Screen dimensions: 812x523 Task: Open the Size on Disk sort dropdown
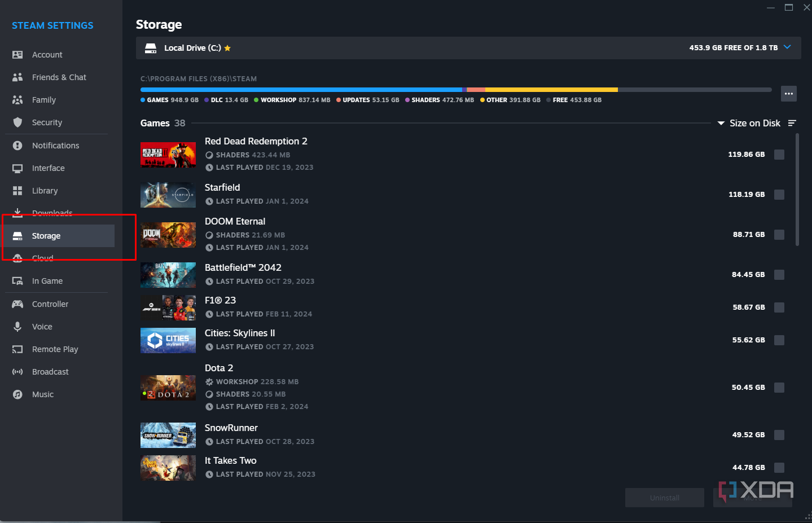[x=749, y=123]
